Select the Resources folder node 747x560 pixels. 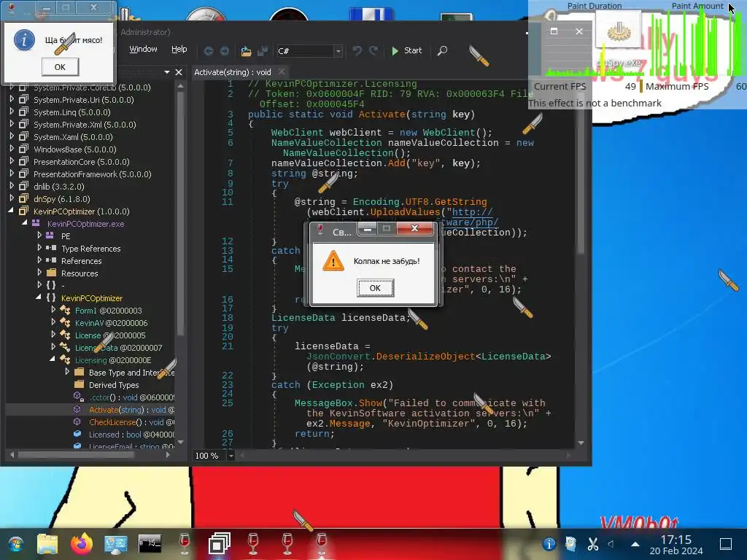[80, 273]
